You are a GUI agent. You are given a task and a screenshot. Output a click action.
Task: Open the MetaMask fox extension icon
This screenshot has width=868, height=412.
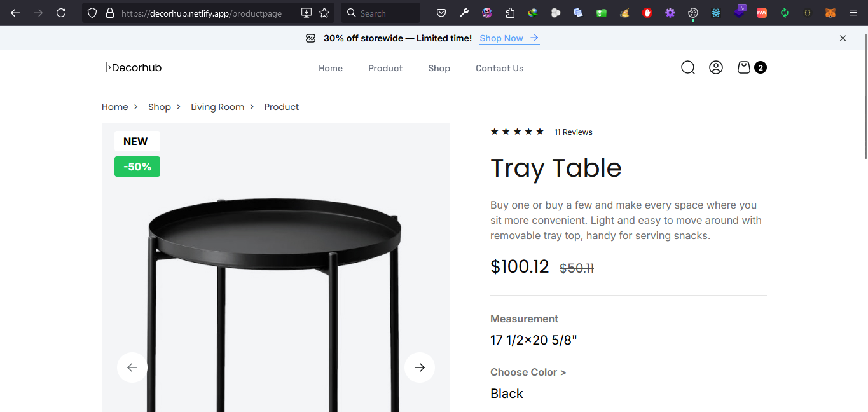click(830, 13)
